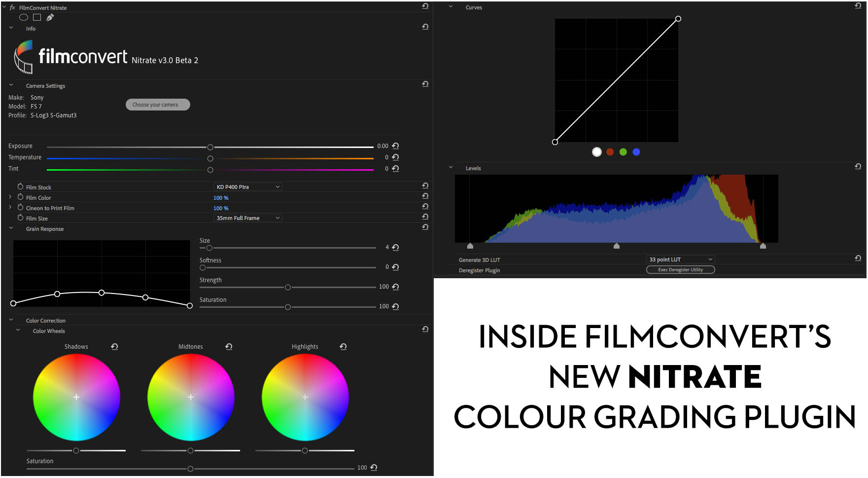Reset the Grain Response section

click(425, 227)
